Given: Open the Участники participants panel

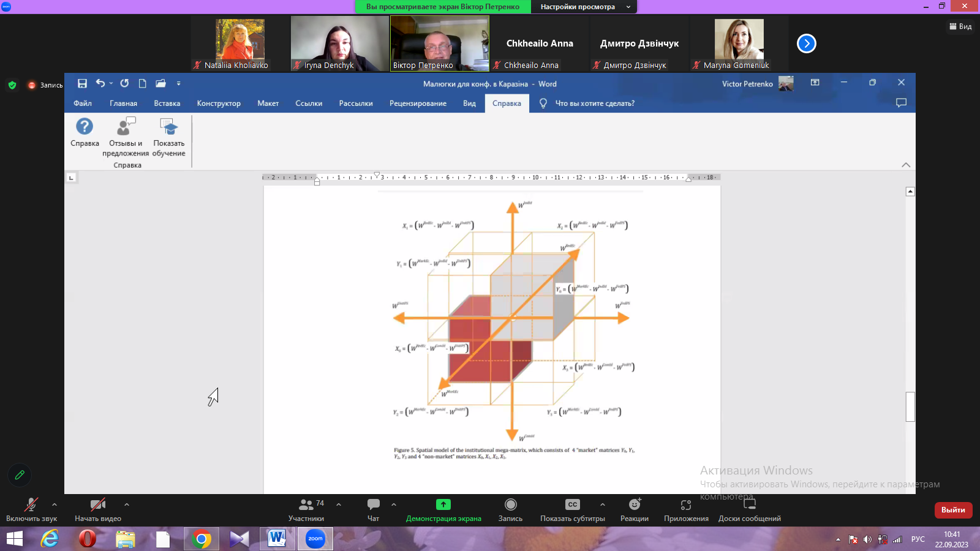Looking at the screenshot, I should coord(306,504).
